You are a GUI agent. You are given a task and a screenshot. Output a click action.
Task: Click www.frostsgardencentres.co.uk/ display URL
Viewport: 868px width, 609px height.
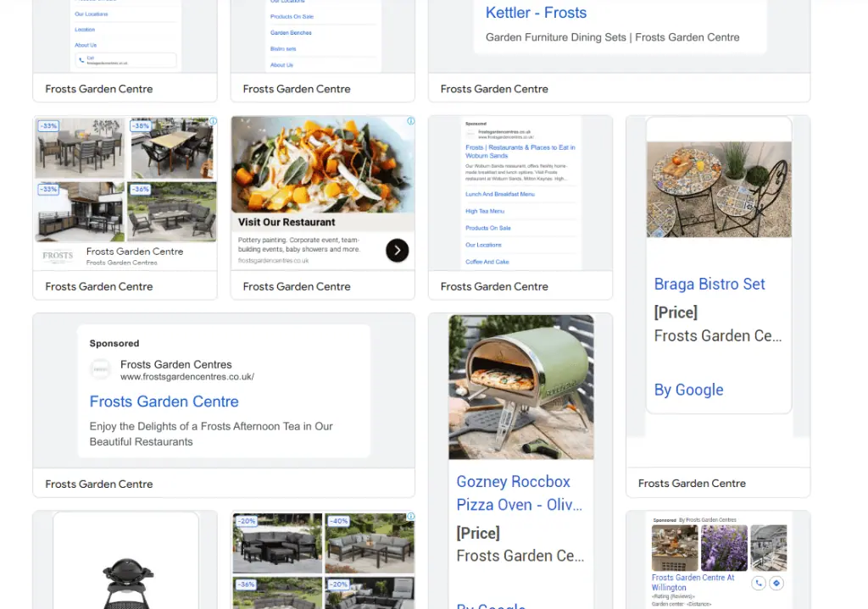pos(187,377)
